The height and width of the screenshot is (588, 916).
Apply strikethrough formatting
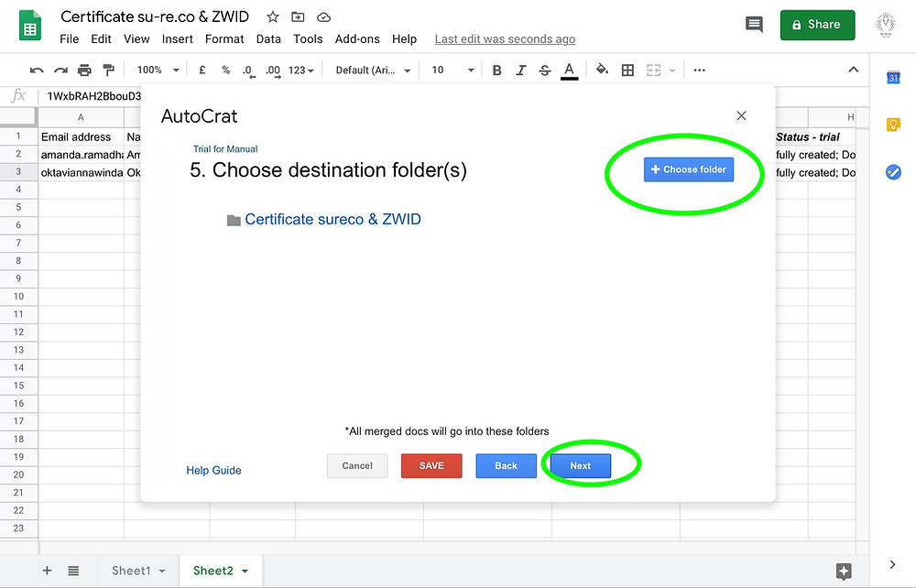pyautogui.click(x=544, y=71)
